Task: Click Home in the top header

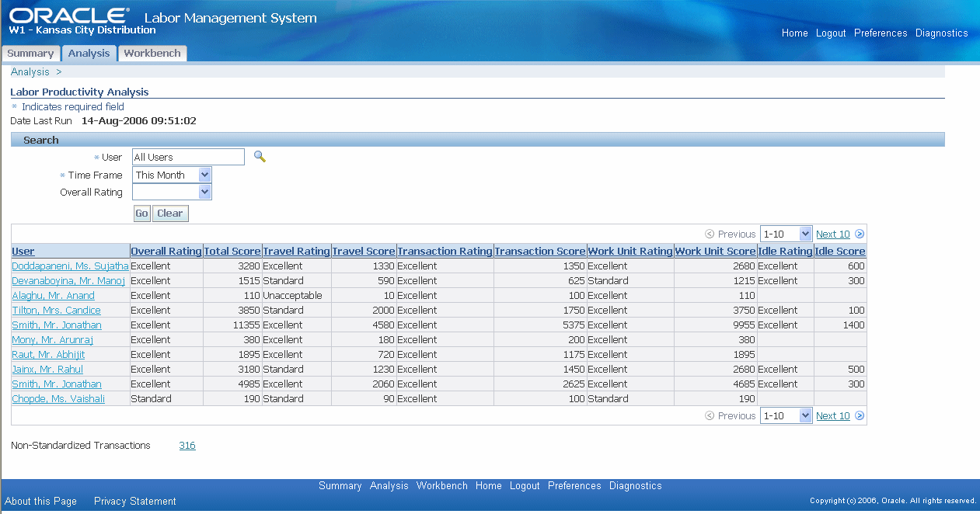Action: (x=795, y=33)
